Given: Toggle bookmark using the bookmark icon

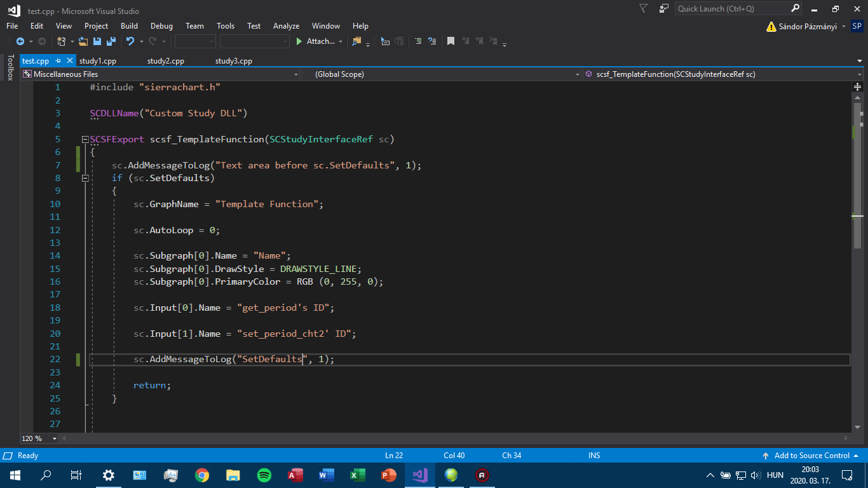Looking at the screenshot, I should (451, 41).
